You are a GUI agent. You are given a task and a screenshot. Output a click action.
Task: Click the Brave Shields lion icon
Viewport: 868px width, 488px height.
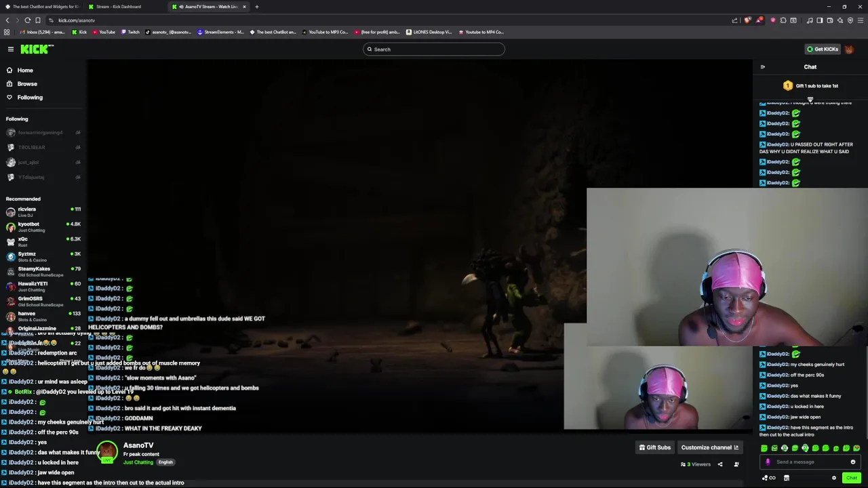click(x=748, y=20)
